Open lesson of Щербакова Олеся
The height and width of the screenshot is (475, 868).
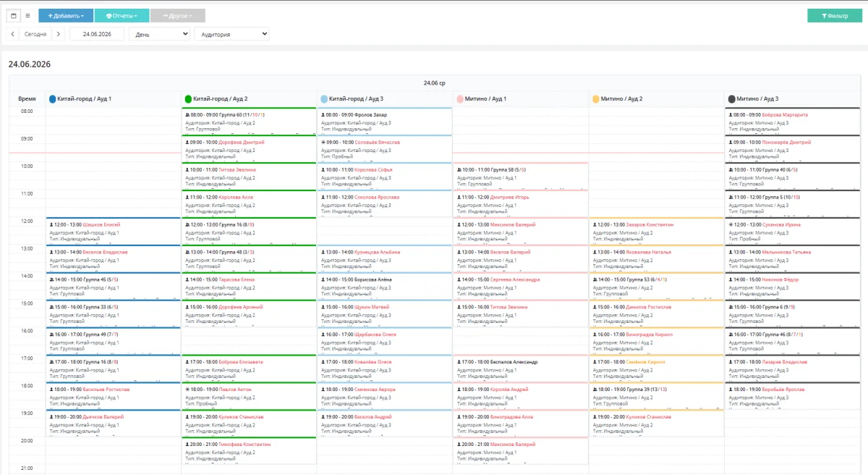(x=385, y=341)
